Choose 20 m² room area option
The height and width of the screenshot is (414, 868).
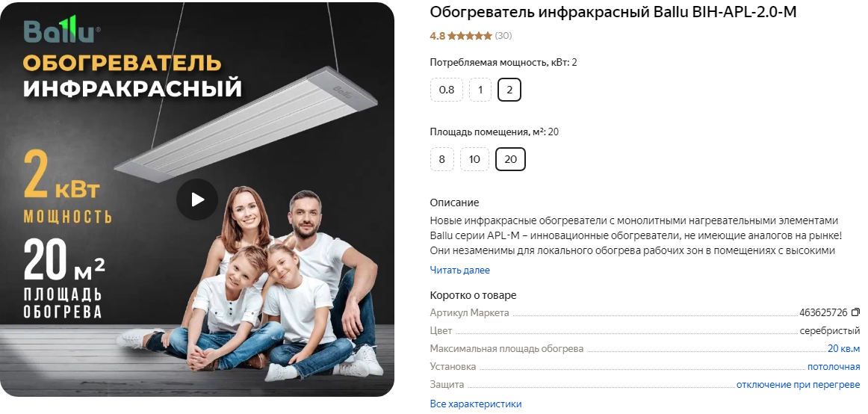[510, 159]
